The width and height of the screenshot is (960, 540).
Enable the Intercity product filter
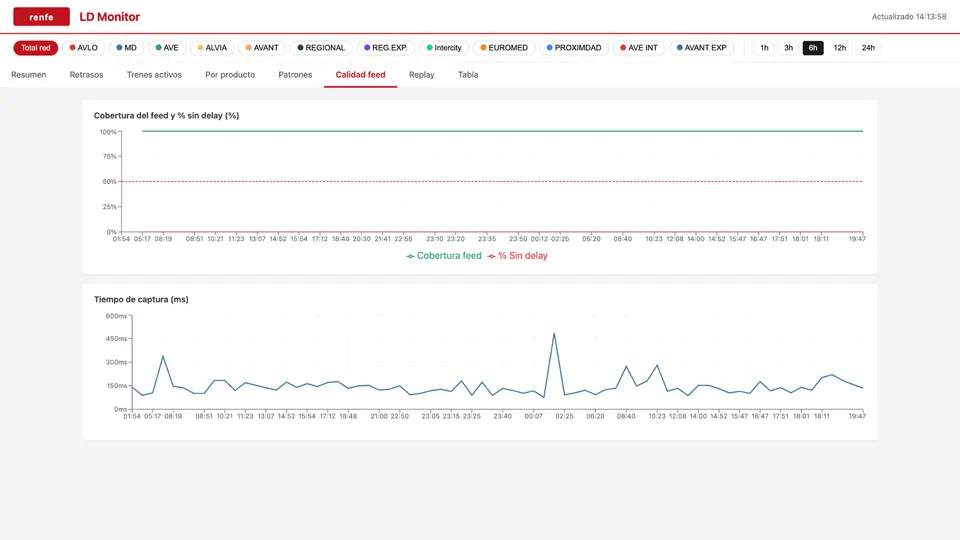[444, 48]
